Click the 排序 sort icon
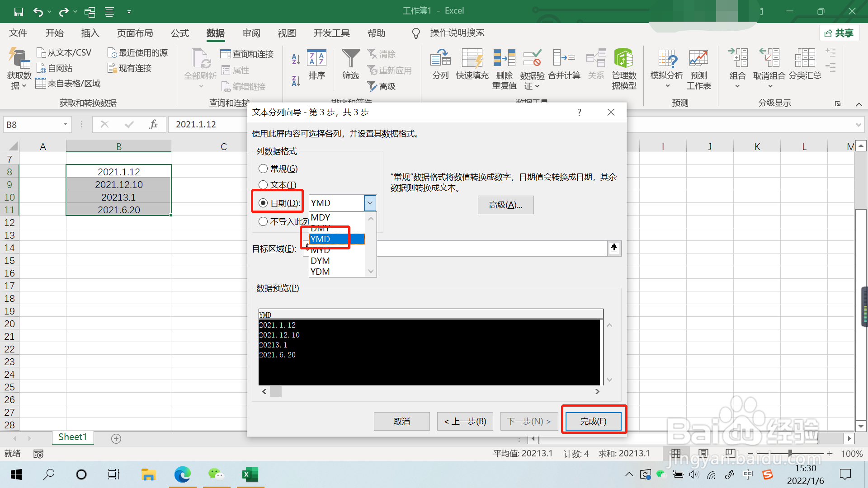Screen dimensions: 868x488 click(316, 59)
